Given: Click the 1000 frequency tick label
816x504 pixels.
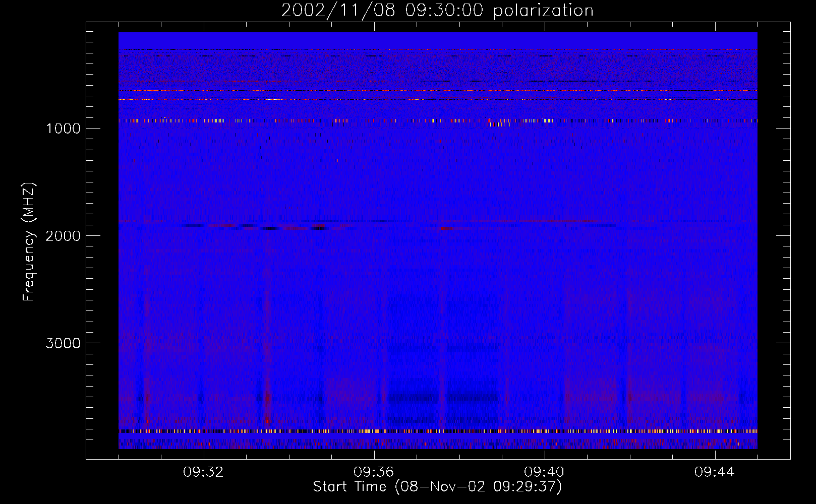Looking at the screenshot, I should coord(63,129).
